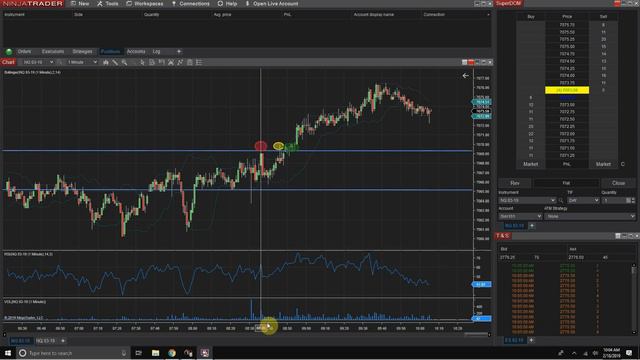Add a new chart tab with the plus
The image size is (640, 360).
(x=63, y=340)
